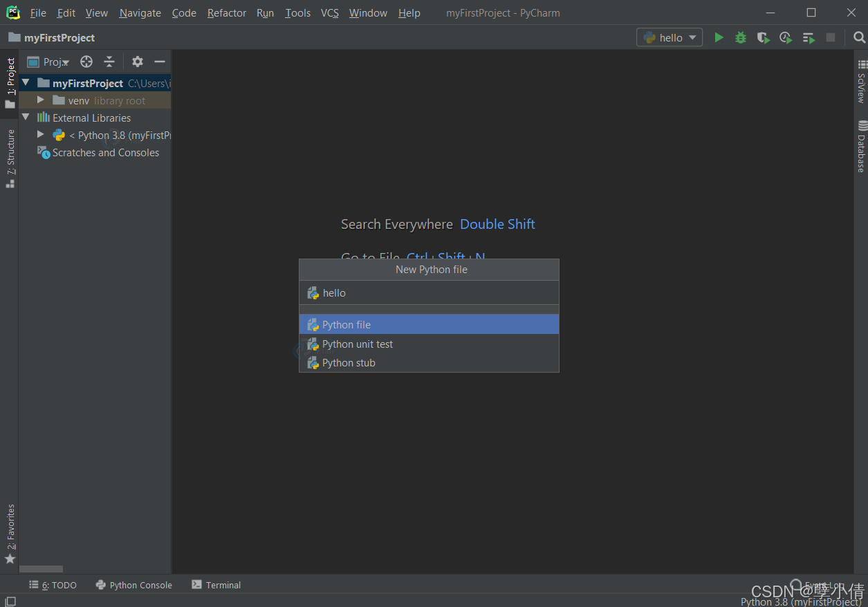Screen dimensions: 868x607
Task: Click the file name field containing hello
Action: click(x=429, y=293)
